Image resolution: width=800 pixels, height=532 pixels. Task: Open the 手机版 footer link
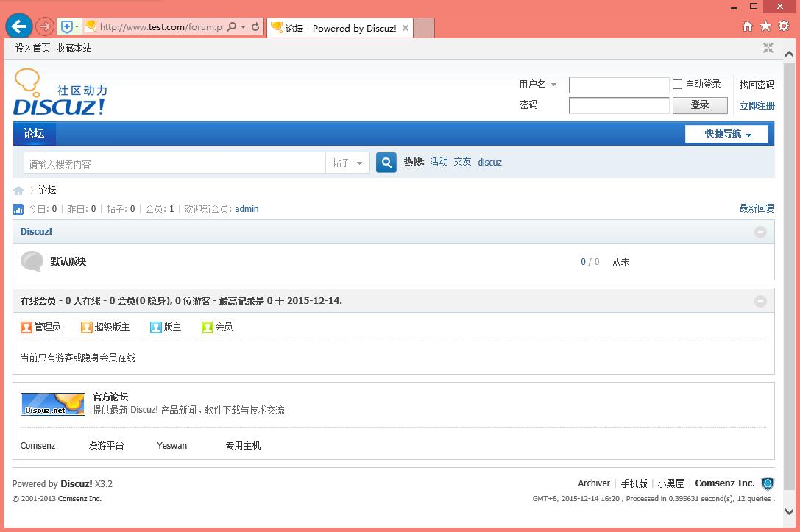[634, 483]
